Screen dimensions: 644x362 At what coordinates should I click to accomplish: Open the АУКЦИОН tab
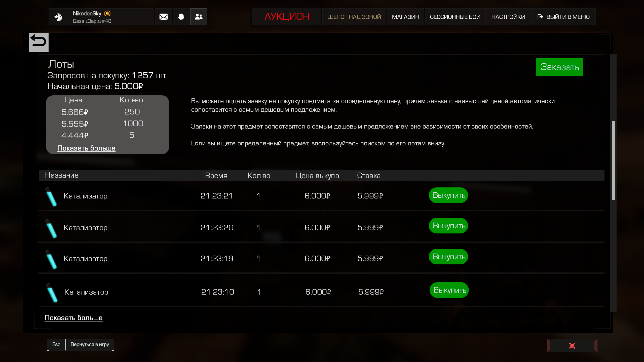pos(287,17)
